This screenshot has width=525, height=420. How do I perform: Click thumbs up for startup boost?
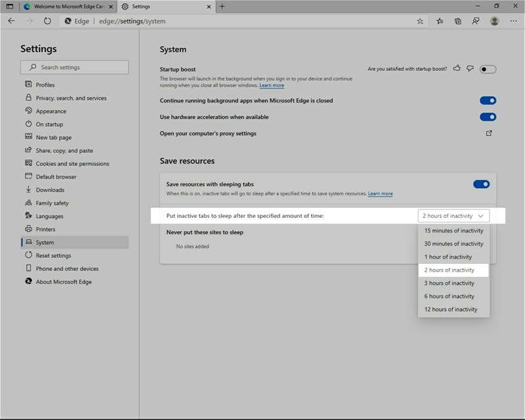coord(457,68)
